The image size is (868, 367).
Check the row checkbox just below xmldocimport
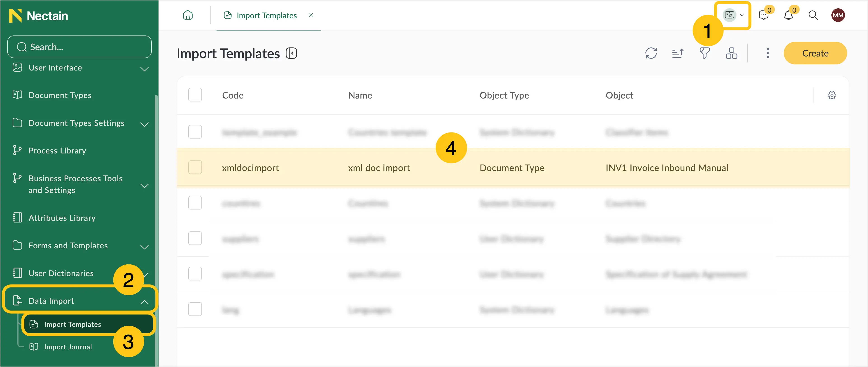[195, 203]
